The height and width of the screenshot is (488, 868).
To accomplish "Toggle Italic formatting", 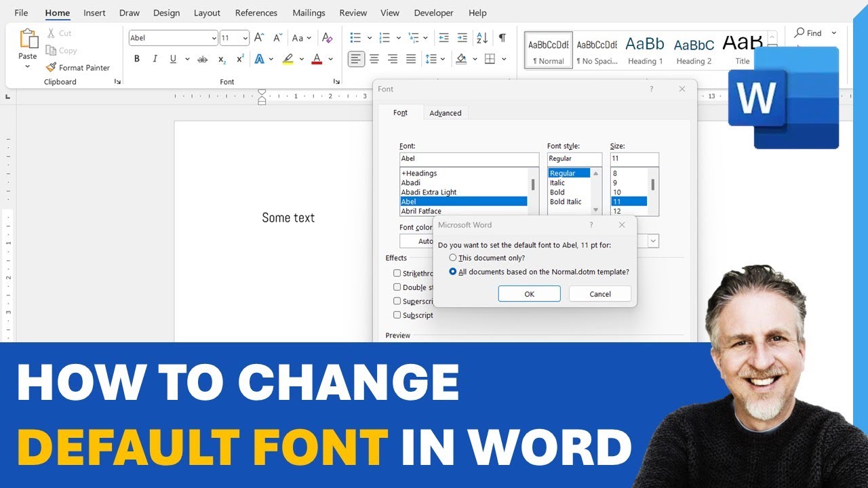I will 155,59.
